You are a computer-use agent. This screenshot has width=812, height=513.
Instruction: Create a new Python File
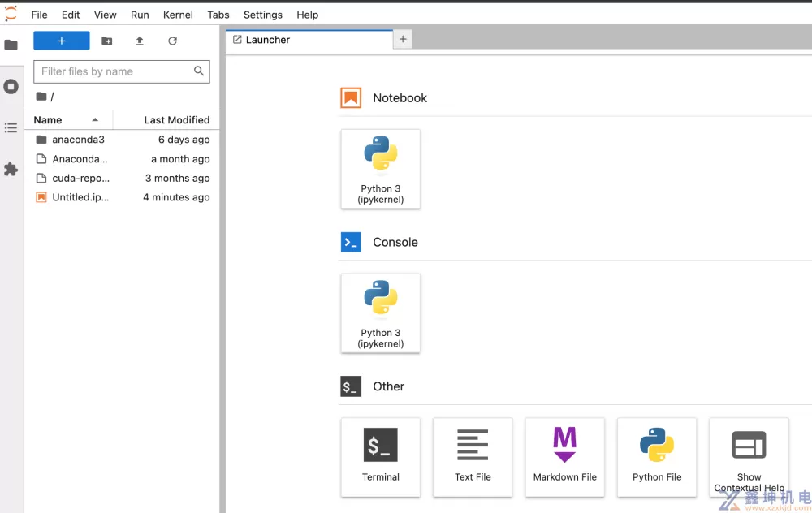click(x=656, y=457)
